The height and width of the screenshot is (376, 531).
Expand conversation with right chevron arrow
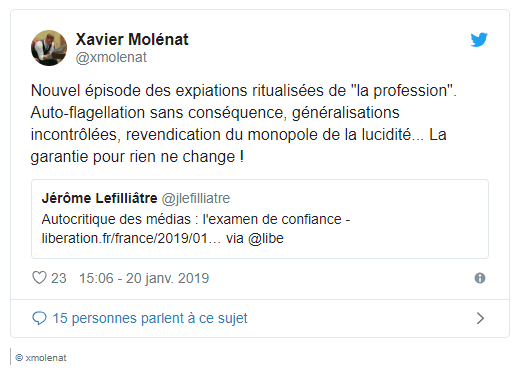pyautogui.click(x=480, y=318)
